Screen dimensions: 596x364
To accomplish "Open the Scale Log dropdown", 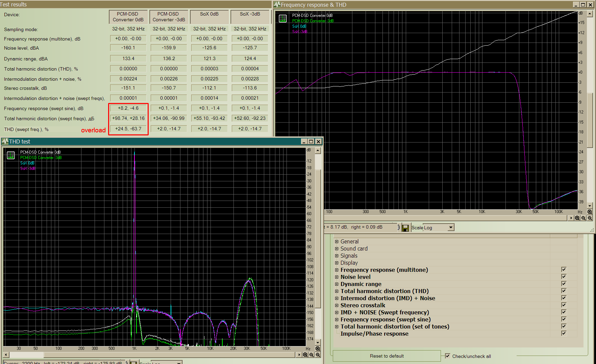I will coord(451,228).
